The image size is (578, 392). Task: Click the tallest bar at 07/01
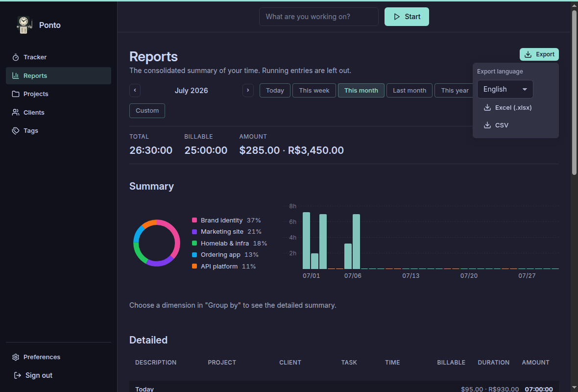tap(306, 241)
